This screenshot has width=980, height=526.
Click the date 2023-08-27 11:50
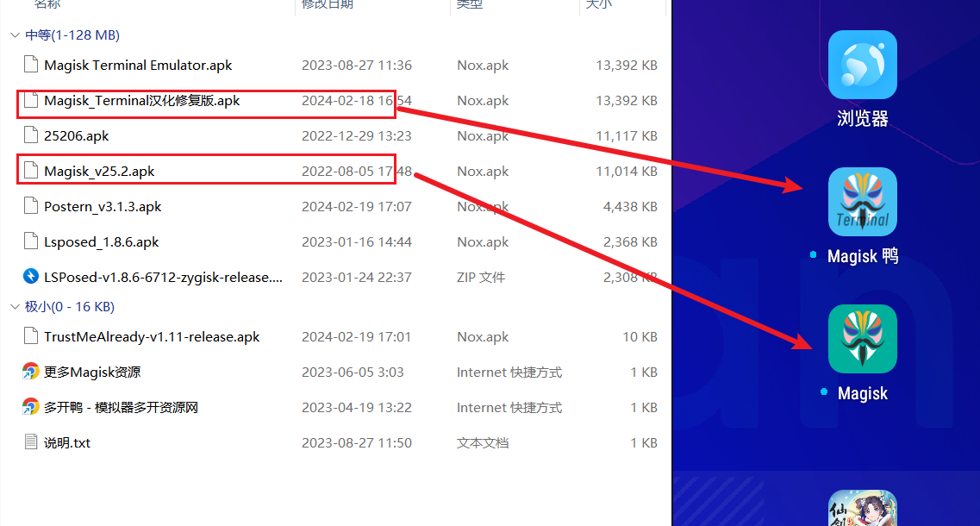tap(356, 443)
